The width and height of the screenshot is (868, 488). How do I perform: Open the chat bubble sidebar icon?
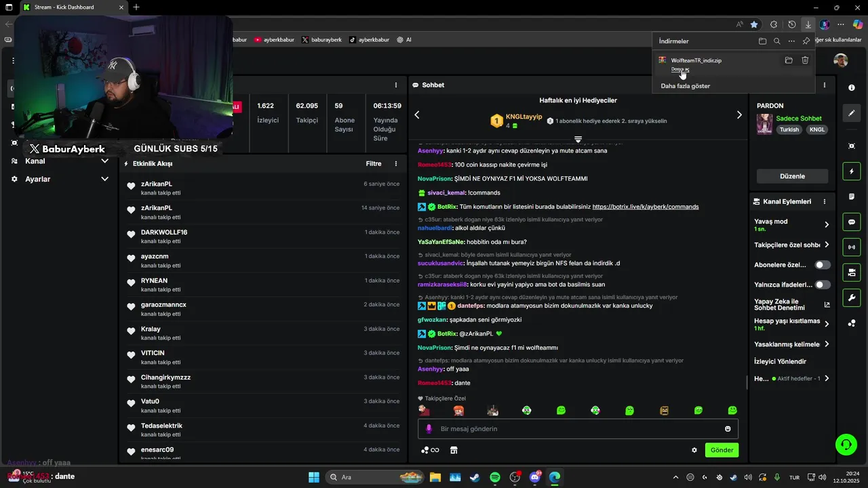[x=852, y=222]
